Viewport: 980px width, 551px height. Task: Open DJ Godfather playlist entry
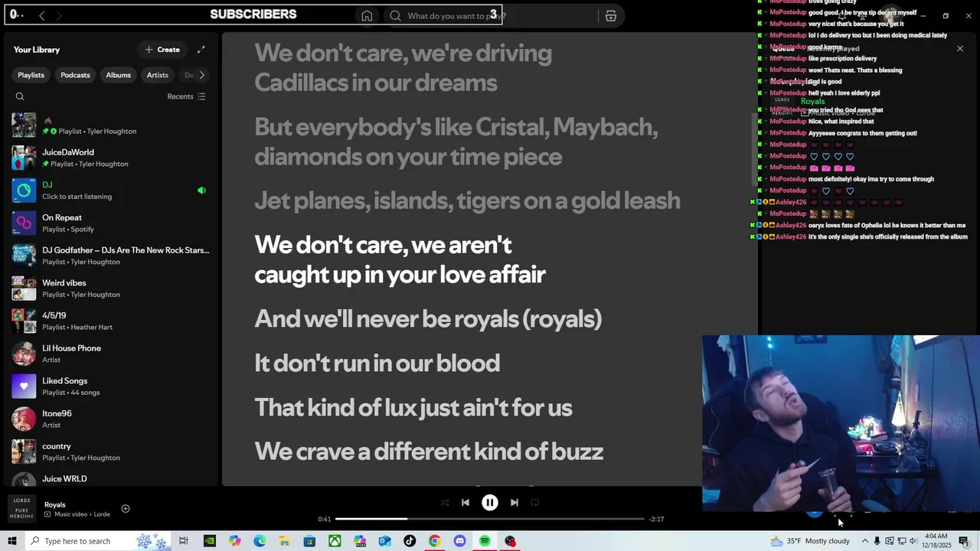point(111,256)
